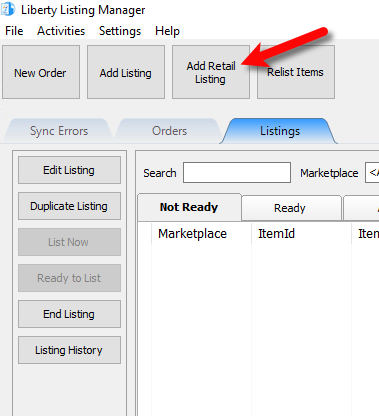Select the Listings tab

(280, 131)
